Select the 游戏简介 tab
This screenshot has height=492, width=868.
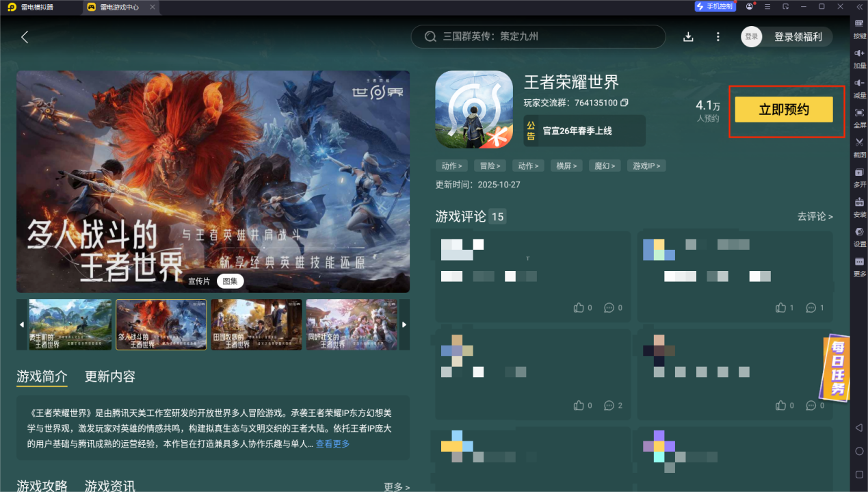coord(42,376)
